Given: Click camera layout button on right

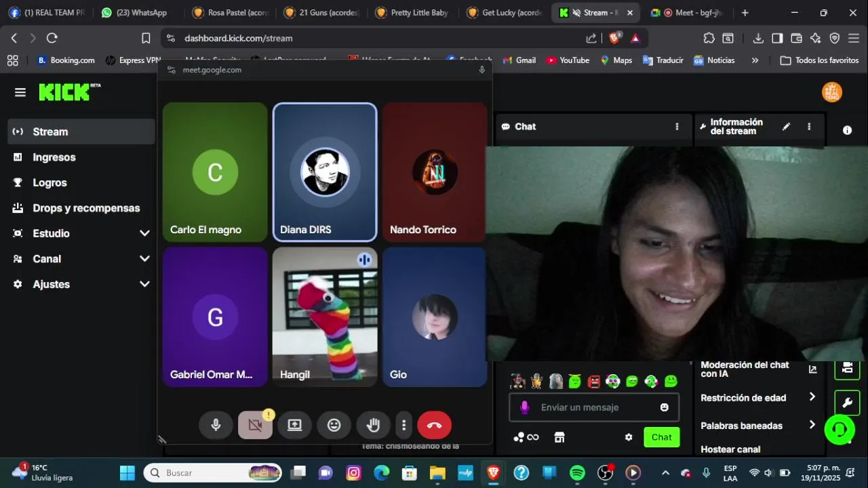Looking at the screenshot, I should point(847,368).
